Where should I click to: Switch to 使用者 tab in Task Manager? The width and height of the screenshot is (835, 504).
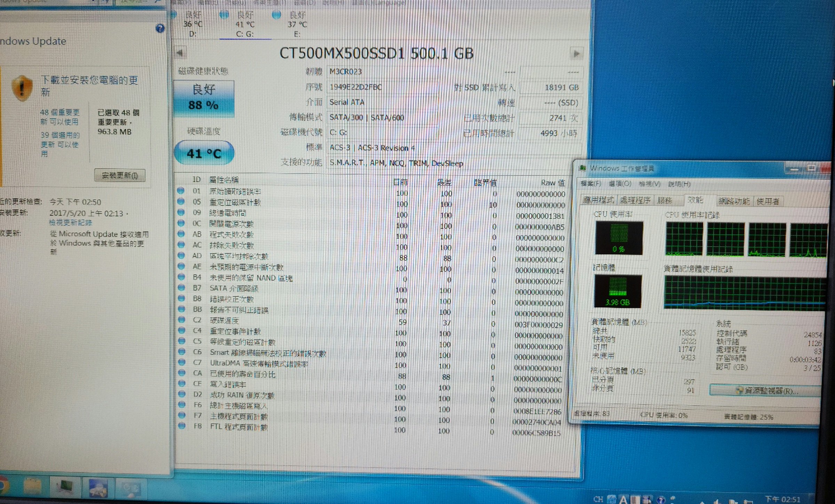768,201
